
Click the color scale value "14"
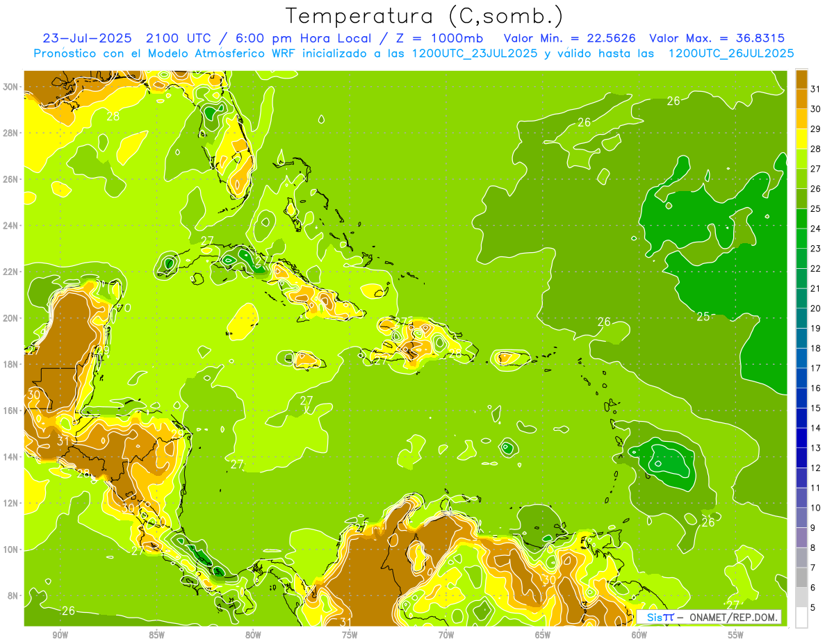[816, 428]
